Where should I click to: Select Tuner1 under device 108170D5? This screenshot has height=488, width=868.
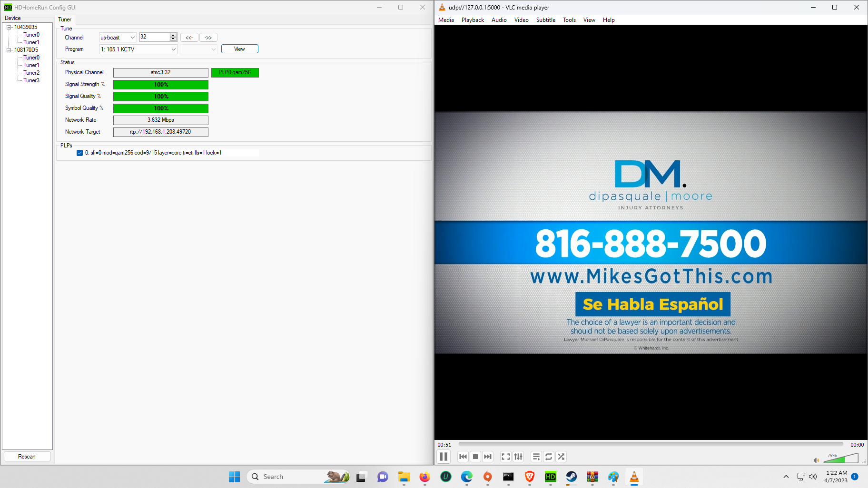coord(31,65)
